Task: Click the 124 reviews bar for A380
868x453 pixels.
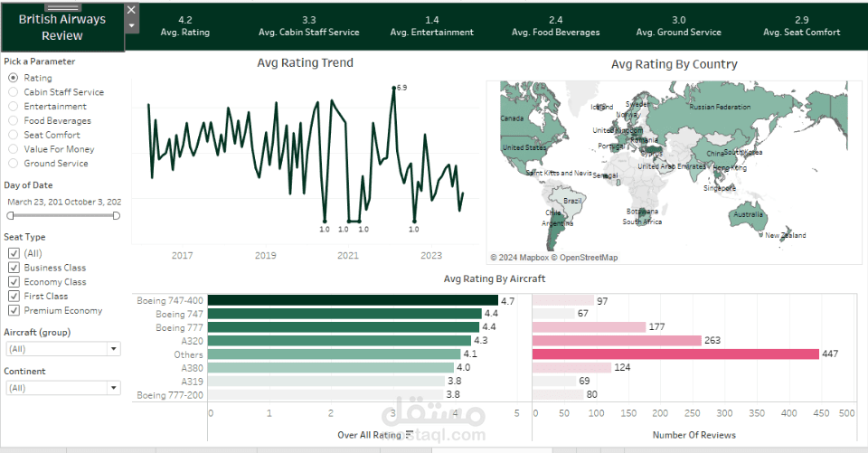Action: (572, 368)
